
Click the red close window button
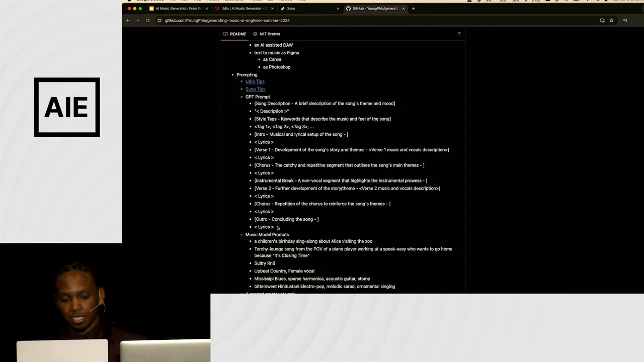(x=129, y=9)
